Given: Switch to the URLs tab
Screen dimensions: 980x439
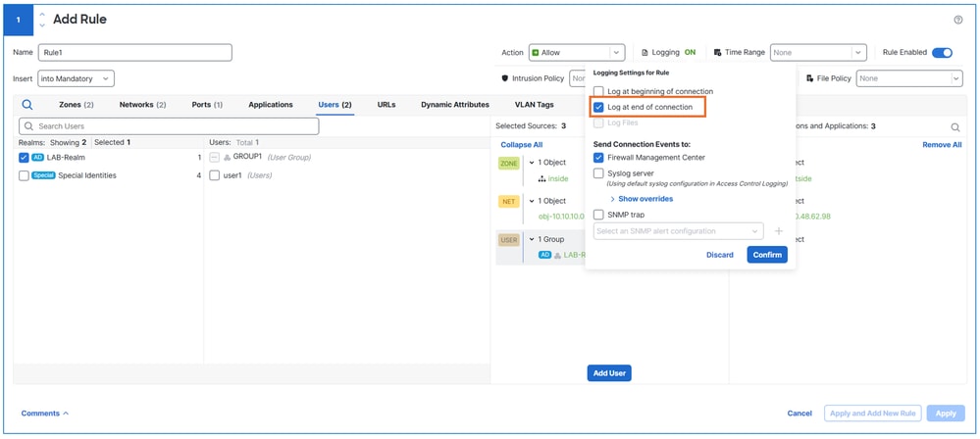Looking at the screenshot, I should pyautogui.click(x=387, y=105).
